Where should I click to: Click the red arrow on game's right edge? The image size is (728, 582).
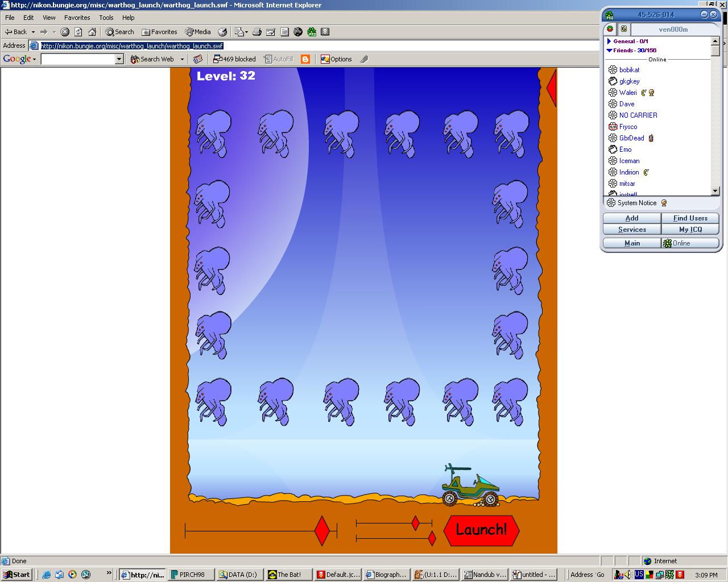coord(551,88)
